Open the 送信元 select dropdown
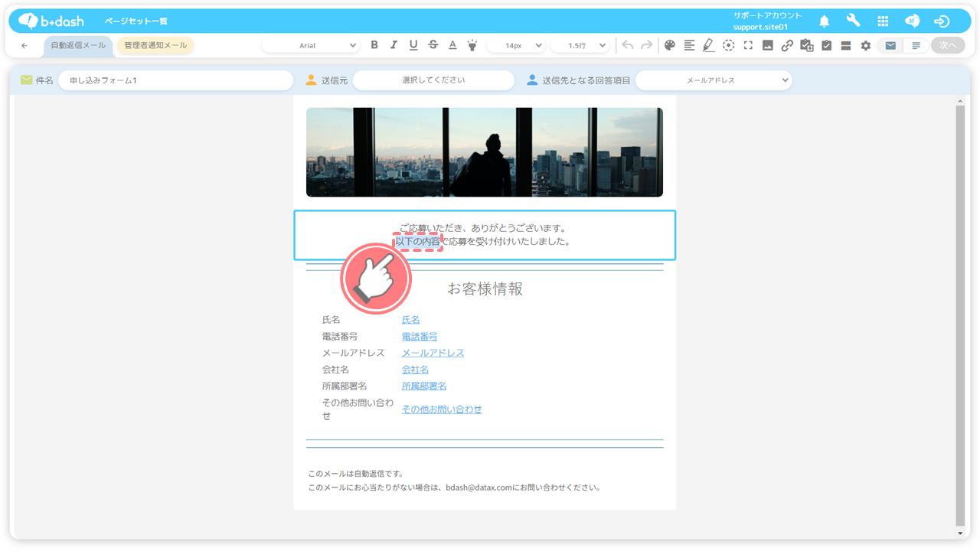The image size is (980, 551). 433,80
